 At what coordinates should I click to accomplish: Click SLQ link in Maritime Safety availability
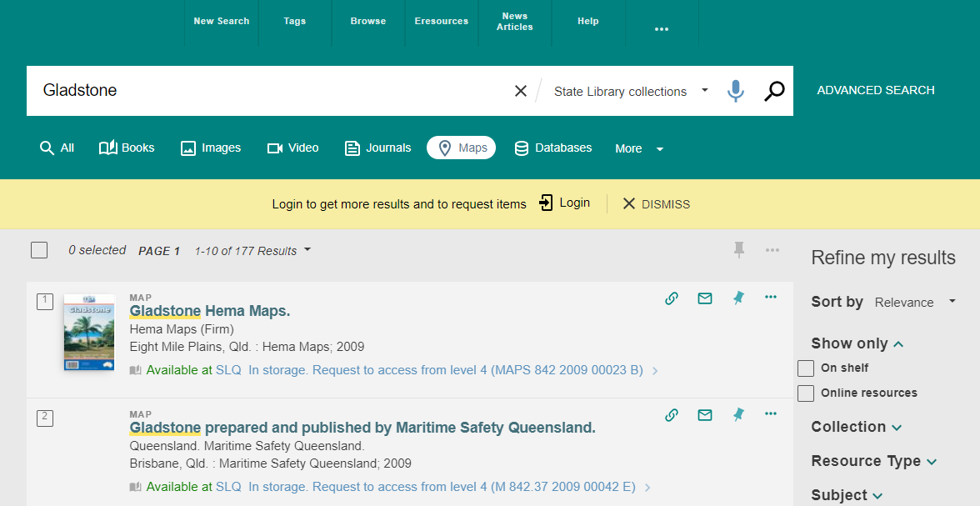pos(228,487)
